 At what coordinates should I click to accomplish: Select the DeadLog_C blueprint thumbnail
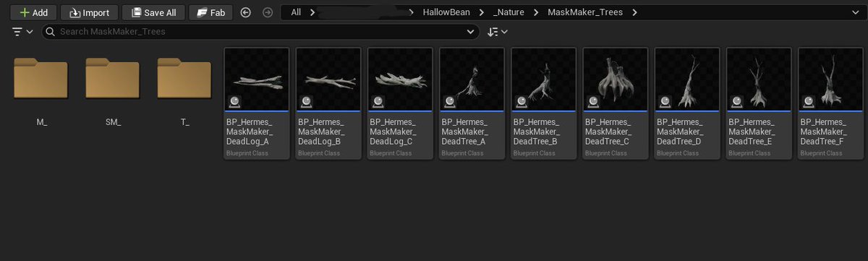click(x=400, y=80)
